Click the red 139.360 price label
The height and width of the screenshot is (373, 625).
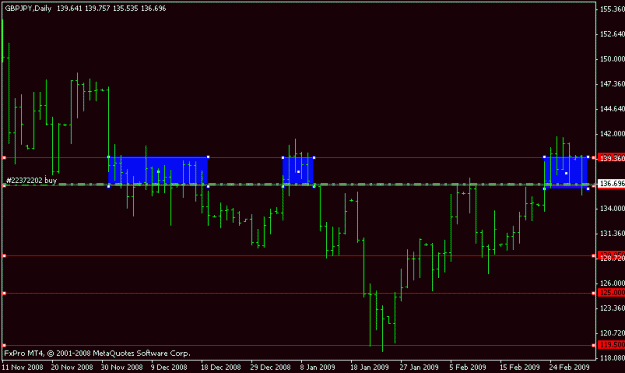pos(611,158)
